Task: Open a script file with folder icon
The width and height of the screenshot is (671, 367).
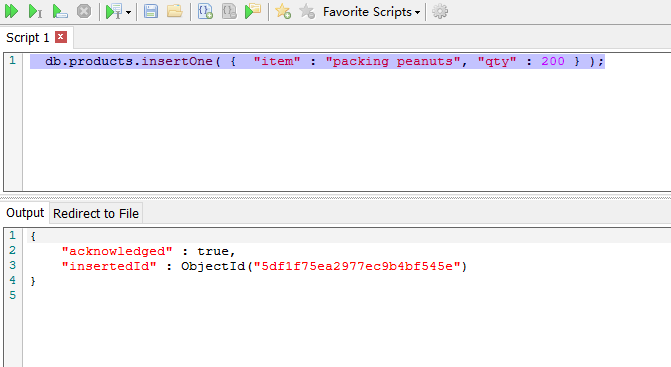Action: [175, 11]
